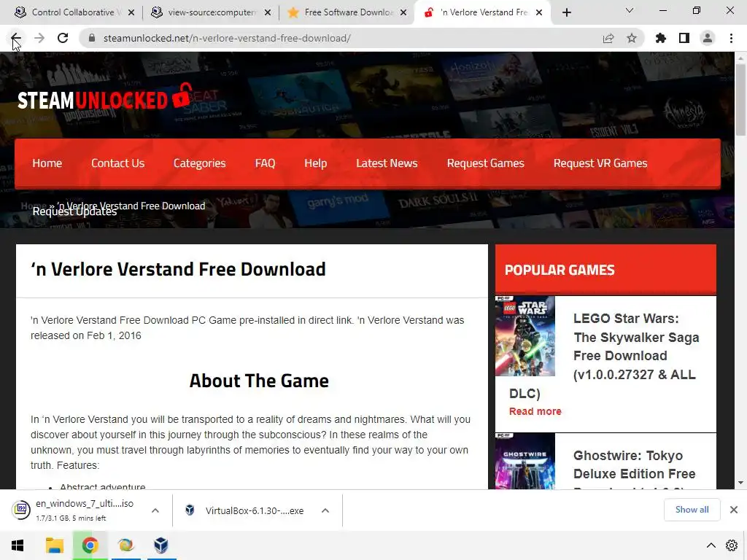
Task: Open Latest News
Action: point(387,163)
